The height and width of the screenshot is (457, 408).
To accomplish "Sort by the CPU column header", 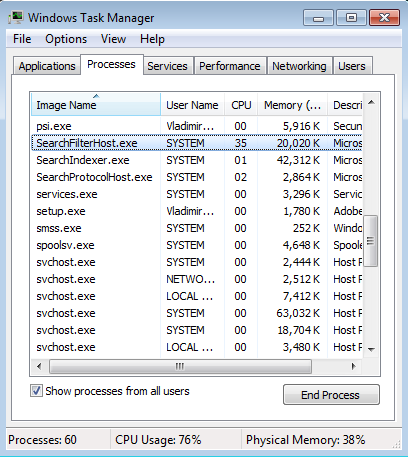I will tap(241, 105).
